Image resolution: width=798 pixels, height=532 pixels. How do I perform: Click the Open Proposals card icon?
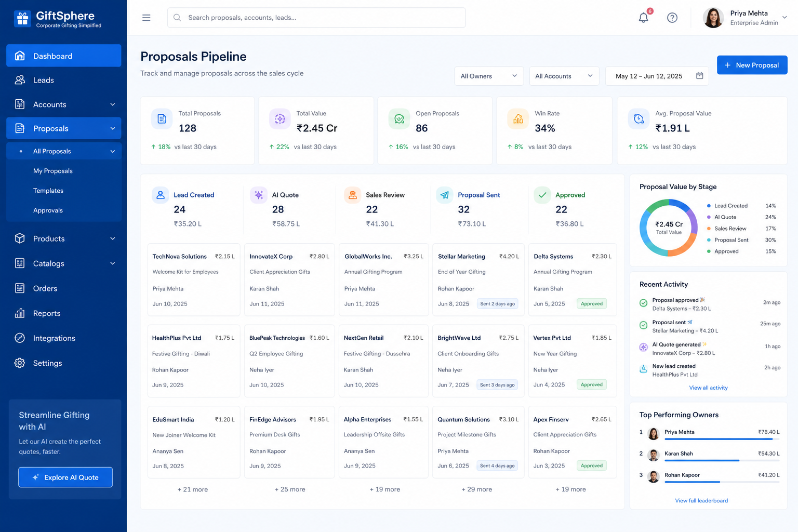(399, 119)
